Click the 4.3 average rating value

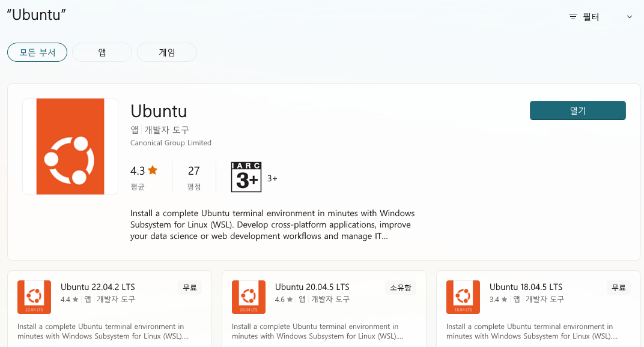tap(138, 170)
